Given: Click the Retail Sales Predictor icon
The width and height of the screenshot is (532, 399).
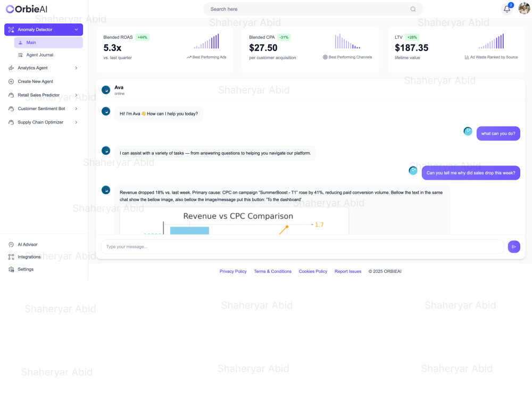Looking at the screenshot, I should coord(11,95).
